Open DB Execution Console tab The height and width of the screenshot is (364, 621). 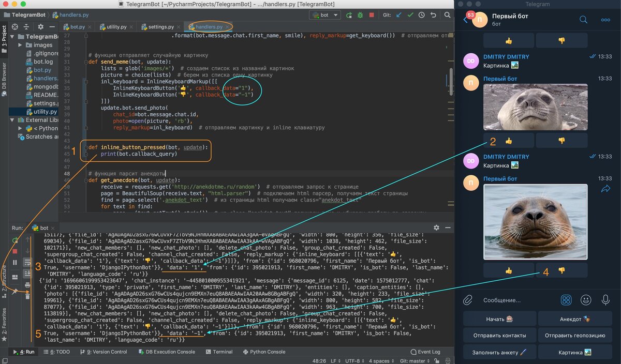[x=166, y=352]
